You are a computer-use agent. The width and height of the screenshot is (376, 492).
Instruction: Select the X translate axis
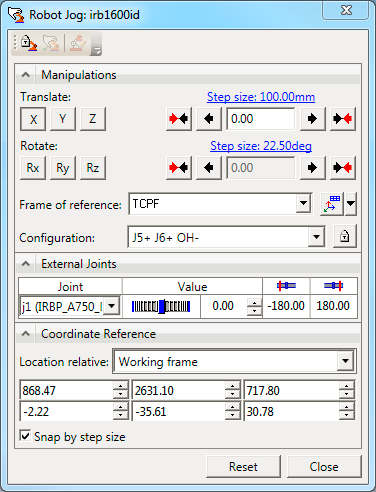point(33,119)
